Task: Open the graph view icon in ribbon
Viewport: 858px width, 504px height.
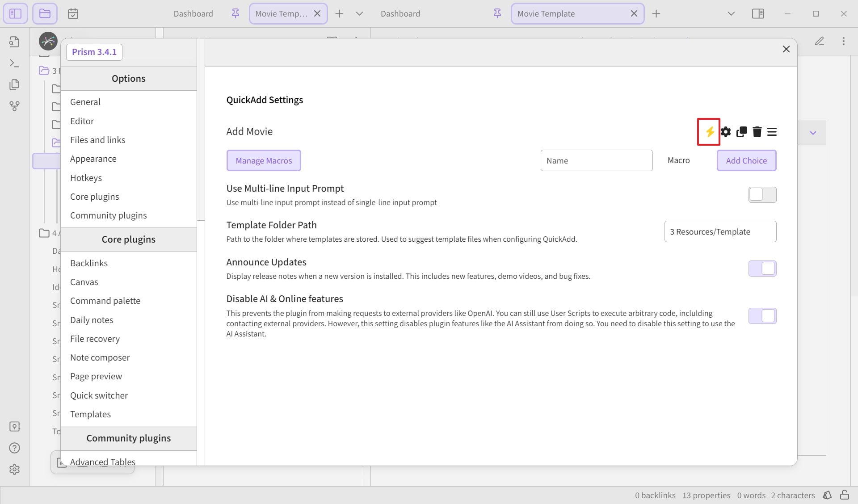Action: (14, 106)
